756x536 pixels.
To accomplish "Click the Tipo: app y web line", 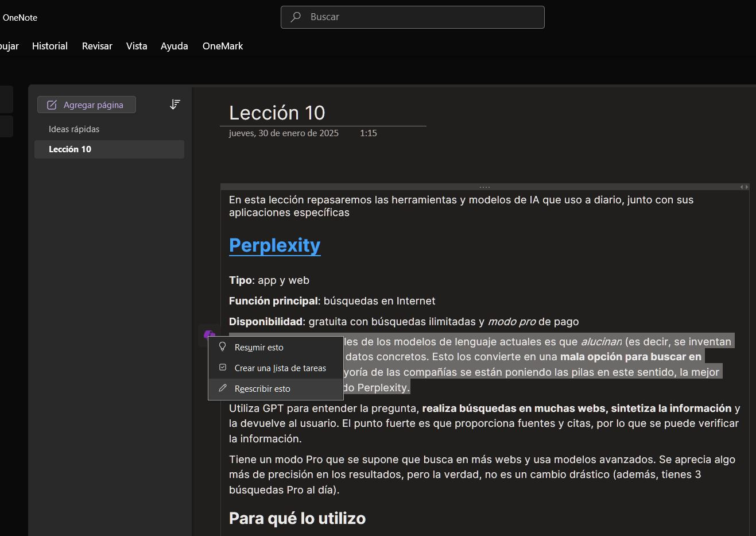I will [269, 280].
